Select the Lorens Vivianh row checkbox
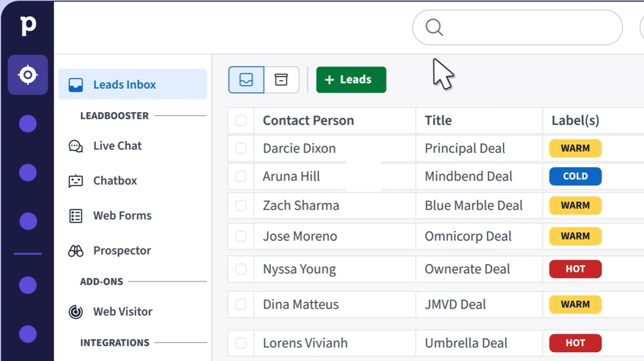 click(x=241, y=343)
